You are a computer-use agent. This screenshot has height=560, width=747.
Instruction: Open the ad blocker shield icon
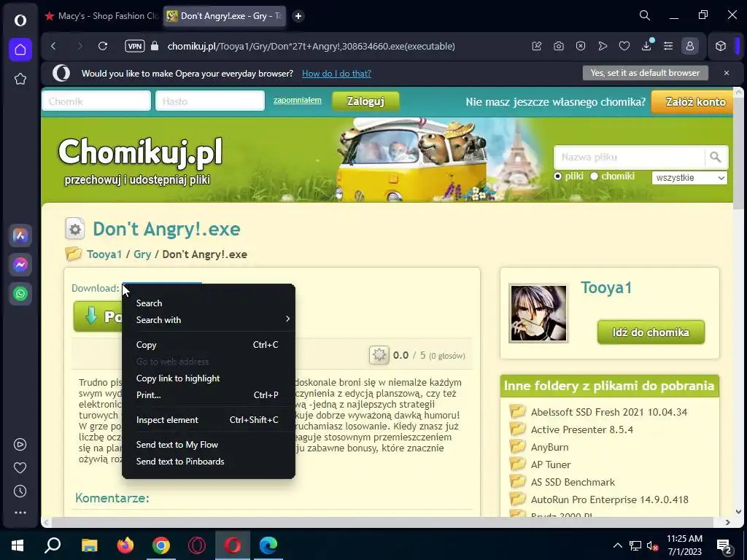point(580,46)
